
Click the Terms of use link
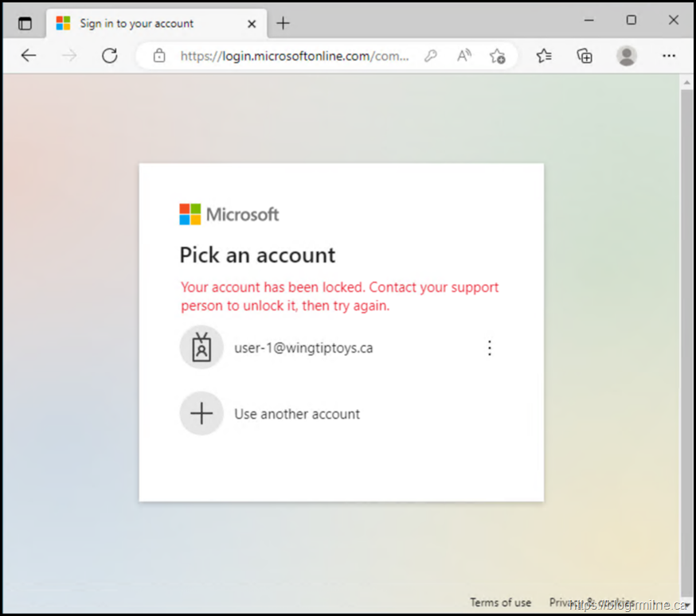pos(500,602)
